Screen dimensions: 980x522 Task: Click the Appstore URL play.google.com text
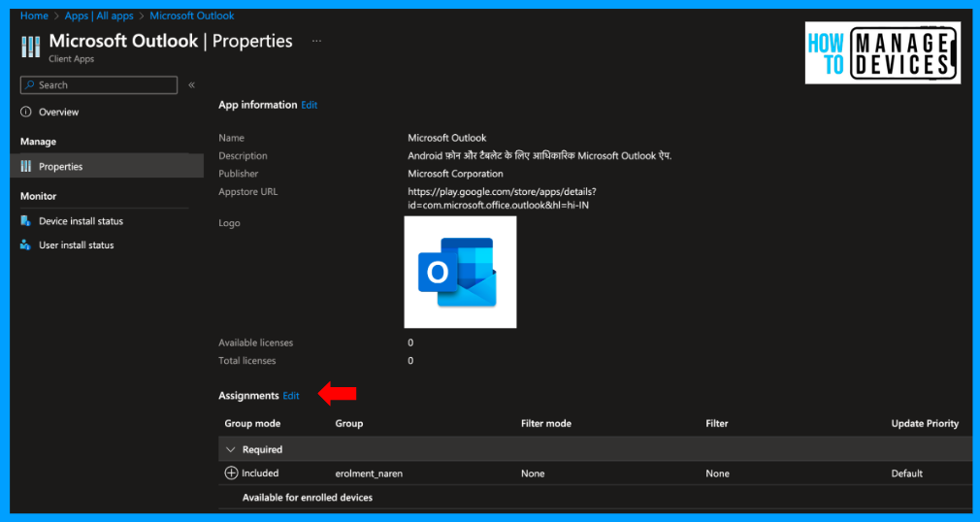click(x=502, y=198)
